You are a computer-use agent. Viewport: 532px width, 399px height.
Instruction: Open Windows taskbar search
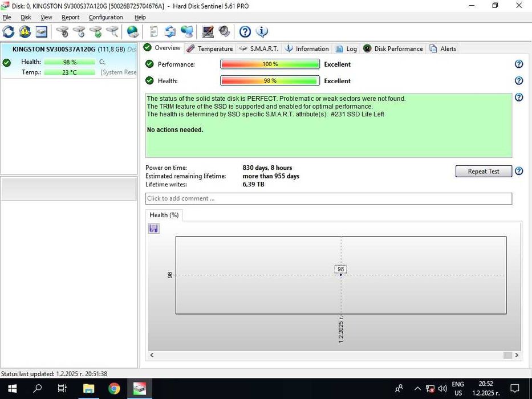click(x=37, y=389)
